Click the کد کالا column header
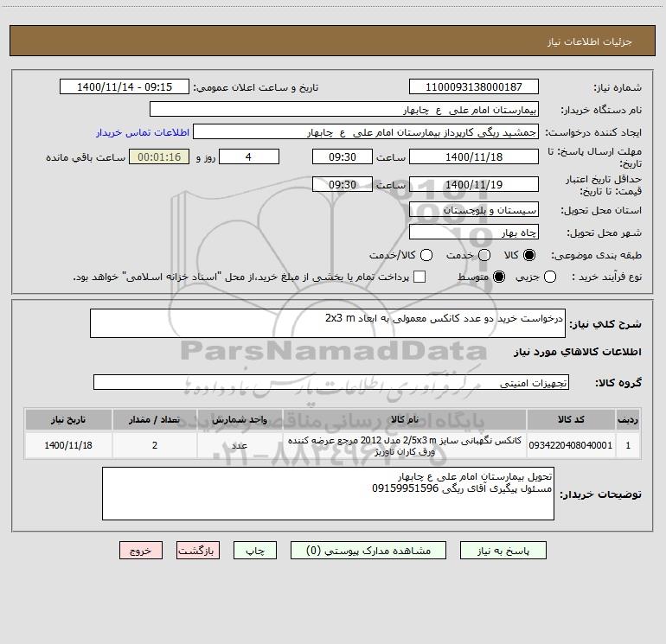 [571, 419]
